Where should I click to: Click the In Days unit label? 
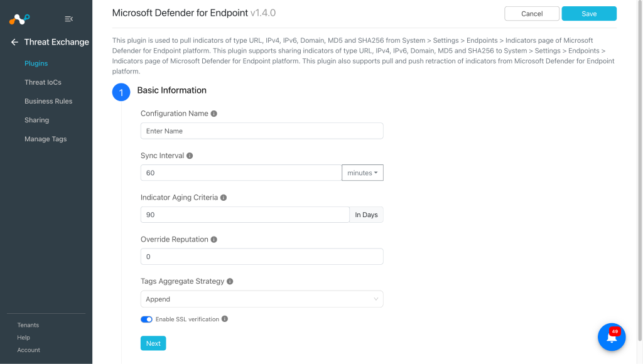(x=366, y=215)
